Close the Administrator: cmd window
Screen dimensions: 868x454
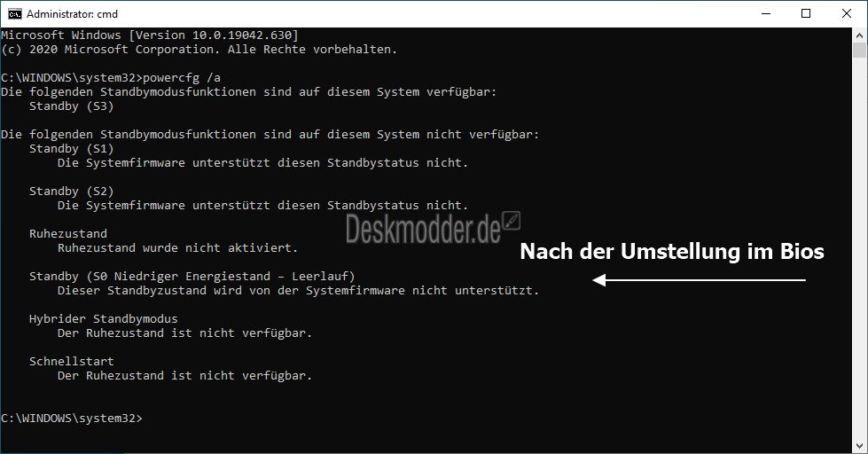point(847,14)
